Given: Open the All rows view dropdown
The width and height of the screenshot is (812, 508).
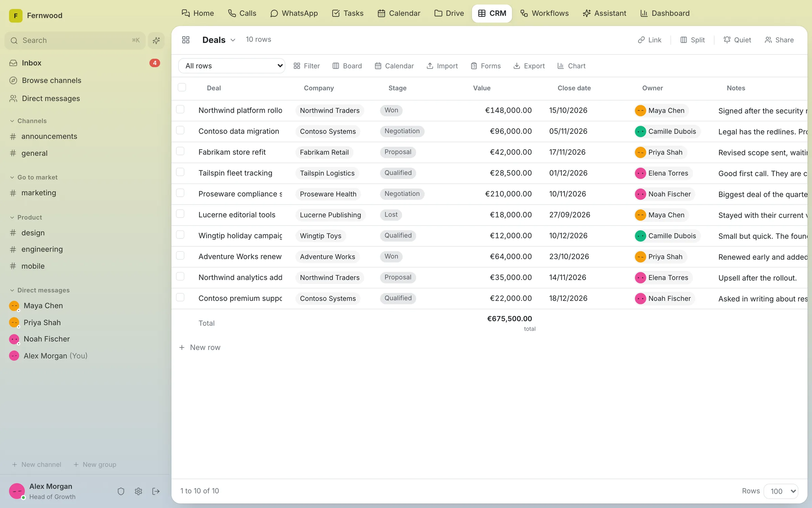Looking at the screenshot, I should [x=232, y=66].
